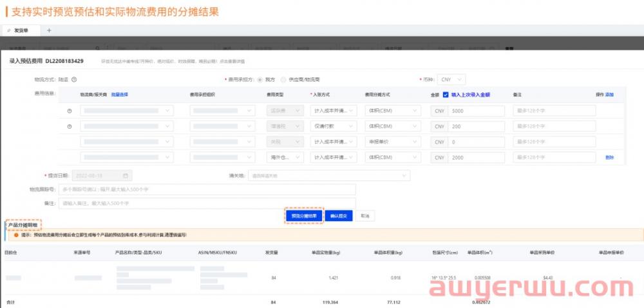Open the 申报单价 分摊方式 dropdown
644x308 pixels.
(393, 142)
